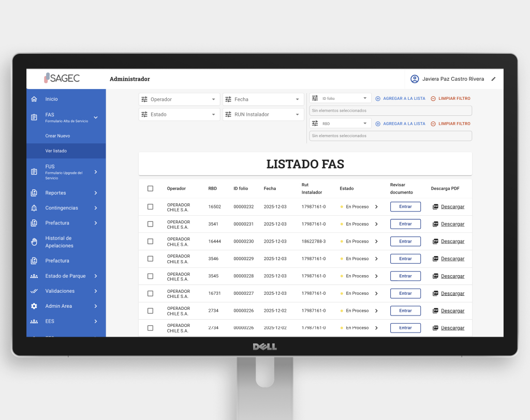The height and width of the screenshot is (420, 530).
Task: Click the RBD selected elements field
Action: coord(390,136)
